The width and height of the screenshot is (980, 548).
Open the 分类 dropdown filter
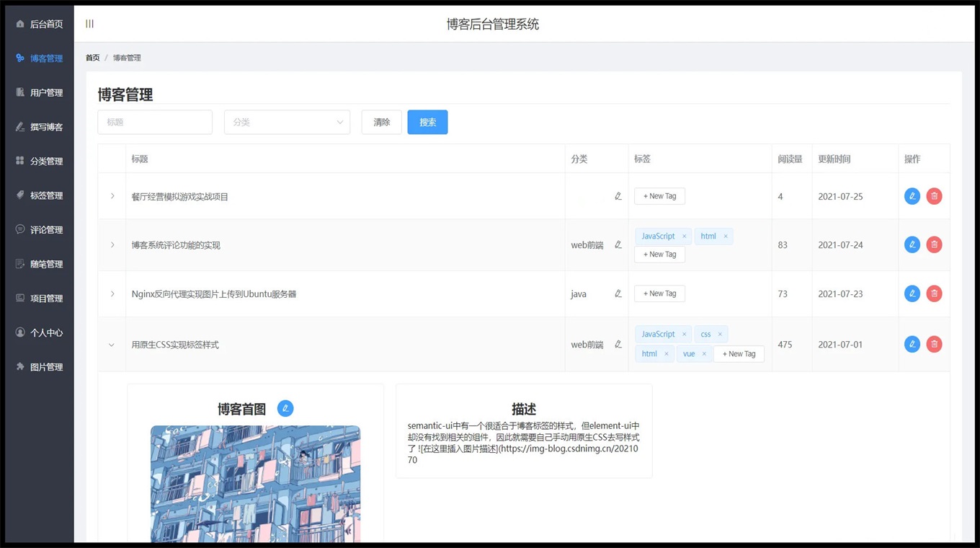(287, 123)
